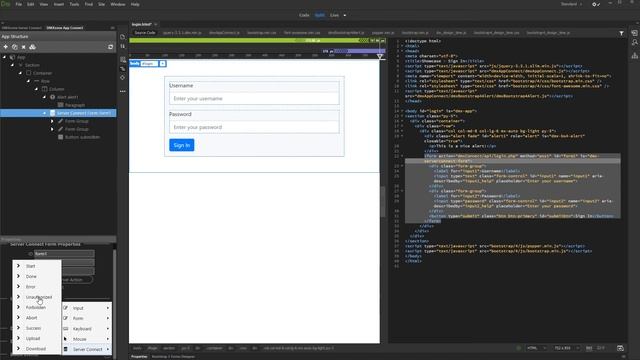The height and width of the screenshot is (360, 640).
Task: Collapse the Alert node in structure tree
Action: (x=44, y=97)
